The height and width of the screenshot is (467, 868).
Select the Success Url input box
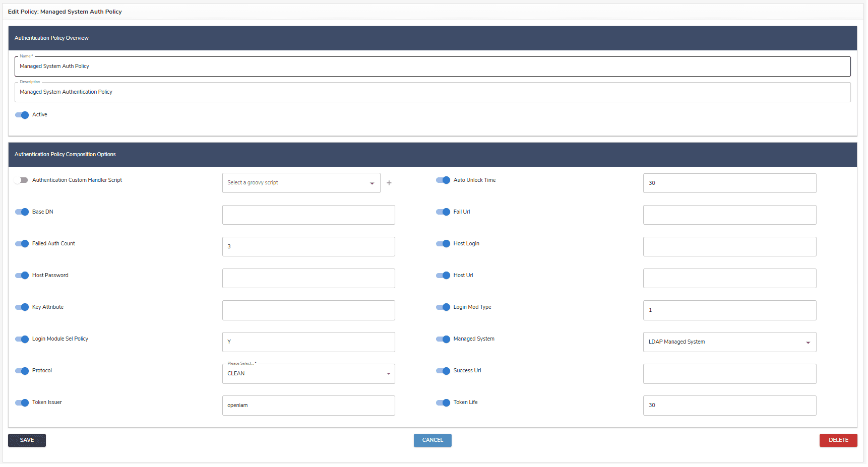click(x=729, y=374)
